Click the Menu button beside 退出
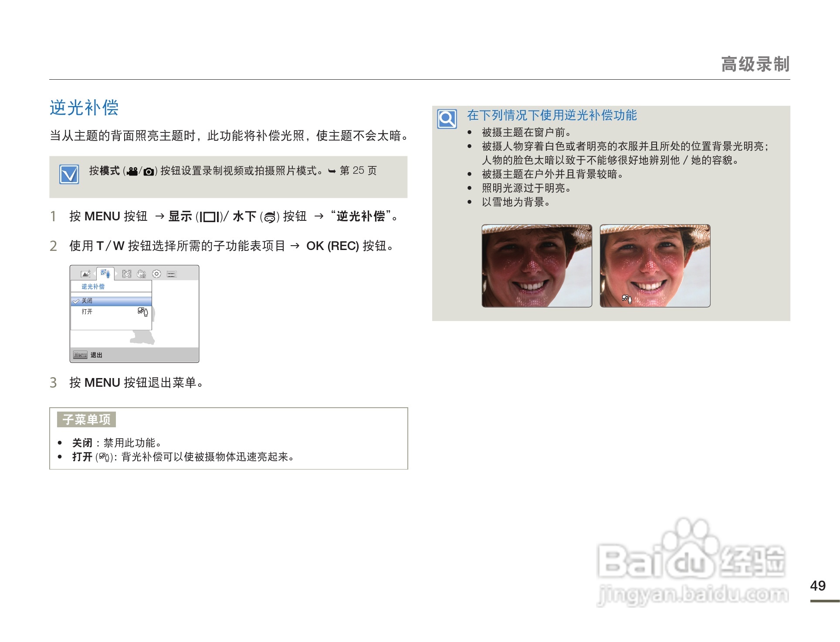 (80, 355)
